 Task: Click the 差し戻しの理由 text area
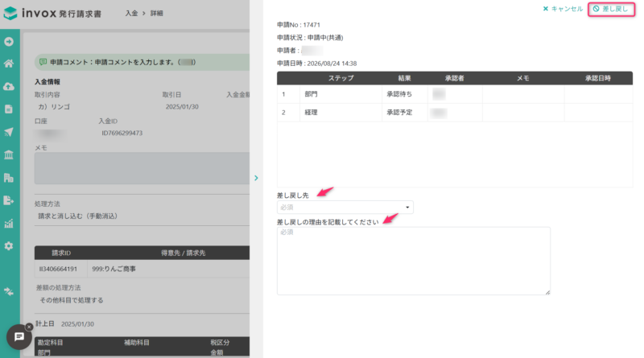coord(414,261)
